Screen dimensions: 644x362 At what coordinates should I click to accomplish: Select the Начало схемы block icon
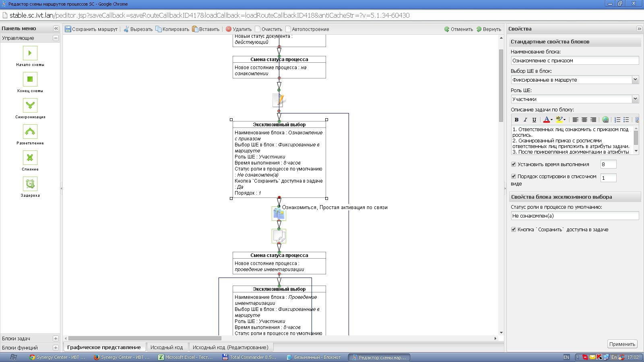(30, 53)
